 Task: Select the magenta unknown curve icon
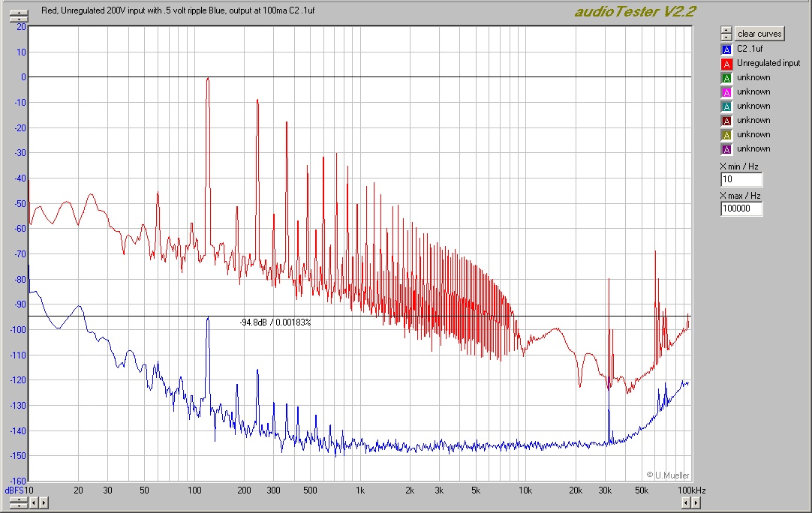pos(726,91)
